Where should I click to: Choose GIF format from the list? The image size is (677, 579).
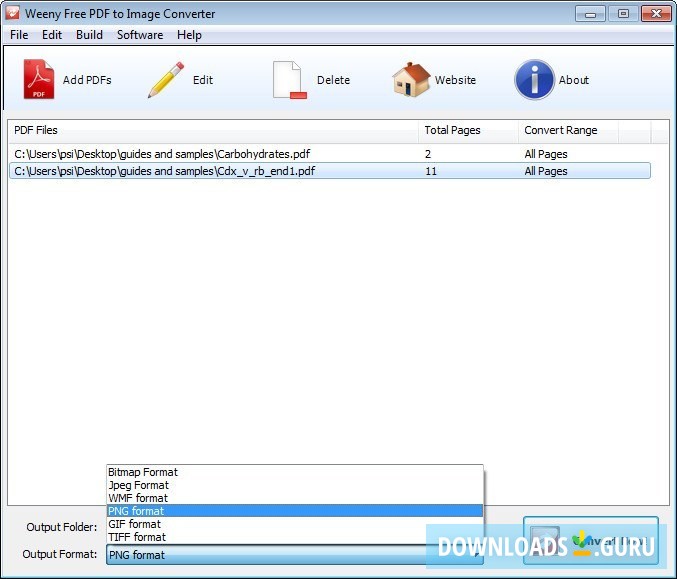(295, 524)
